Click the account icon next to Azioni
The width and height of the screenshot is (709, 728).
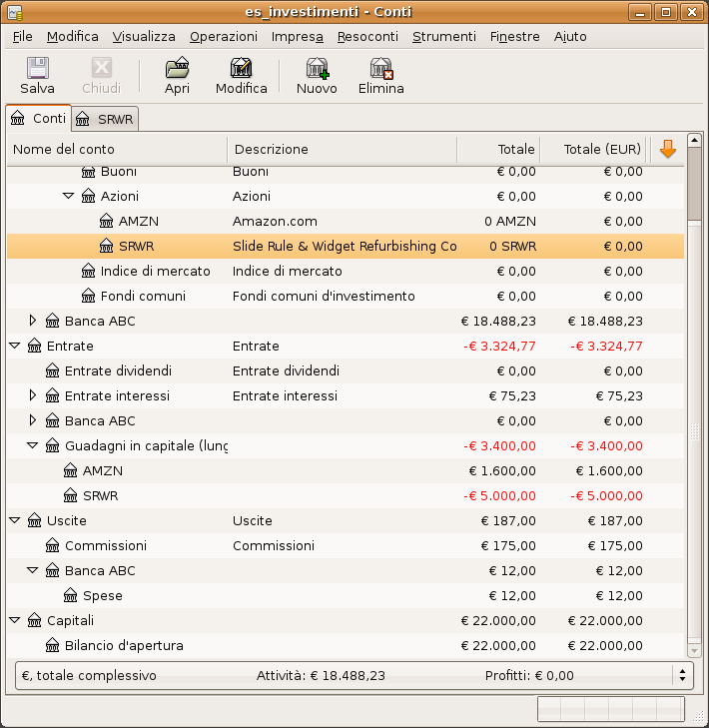click(x=88, y=197)
